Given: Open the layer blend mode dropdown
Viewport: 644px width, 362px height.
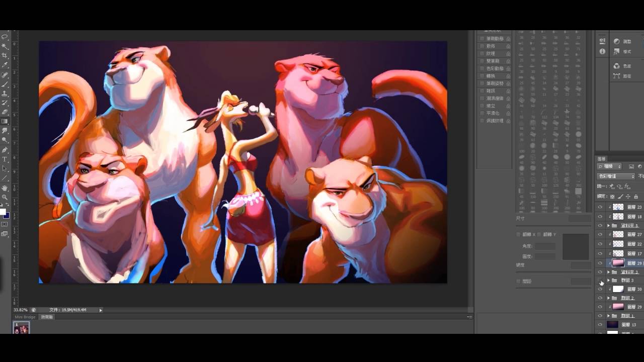Looking at the screenshot, I should pos(616,176).
